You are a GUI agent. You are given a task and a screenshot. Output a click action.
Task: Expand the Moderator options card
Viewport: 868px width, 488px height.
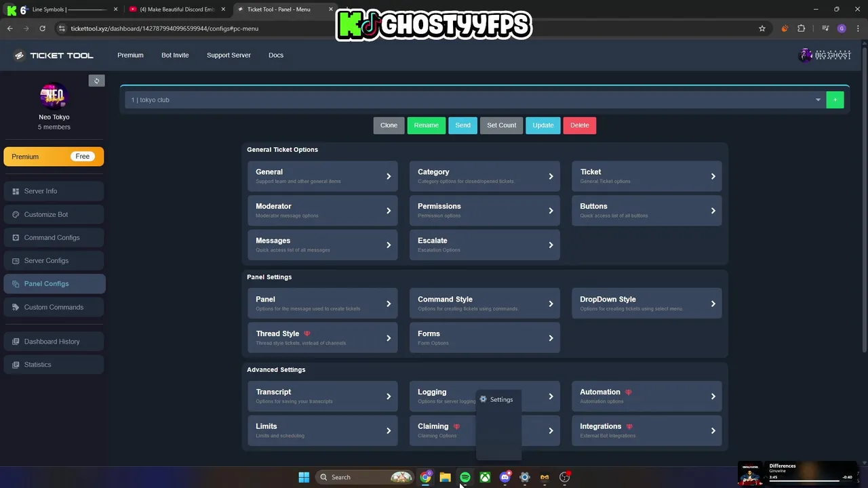[322, 210]
